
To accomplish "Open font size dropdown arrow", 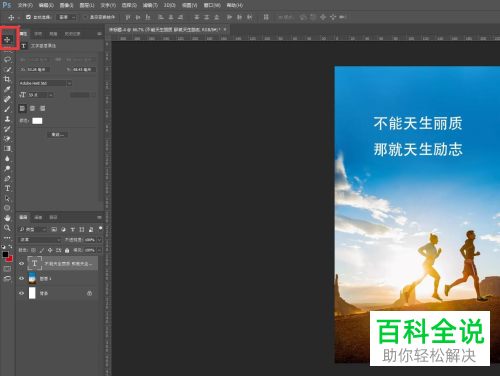I will tap(51, 95).
